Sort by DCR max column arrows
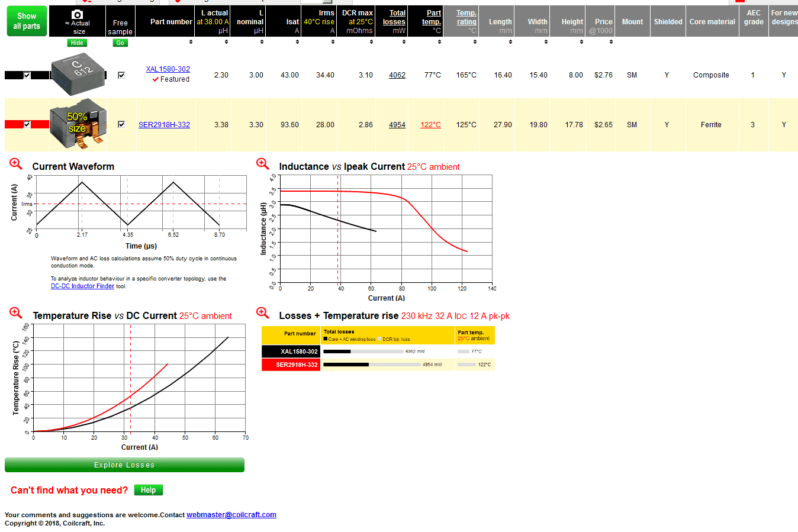798x532 pixels. pyautogui.click(x=368, y=42)
